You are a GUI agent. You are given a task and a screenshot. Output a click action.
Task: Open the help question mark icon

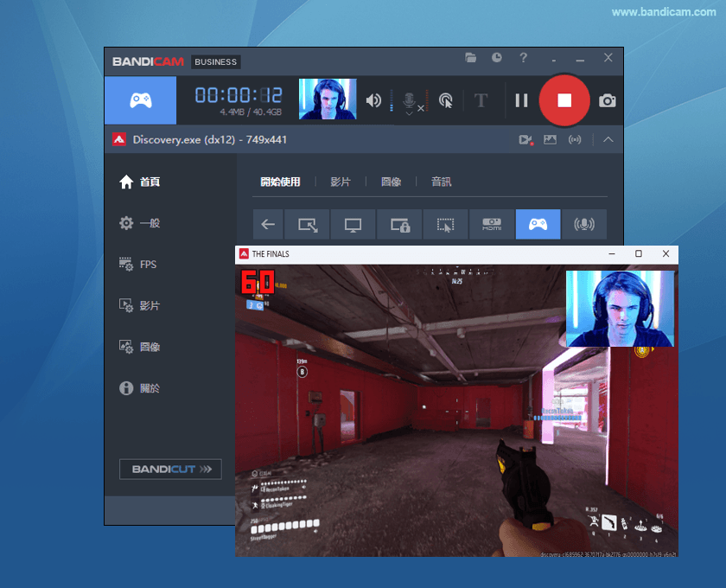tap(523, 57)
